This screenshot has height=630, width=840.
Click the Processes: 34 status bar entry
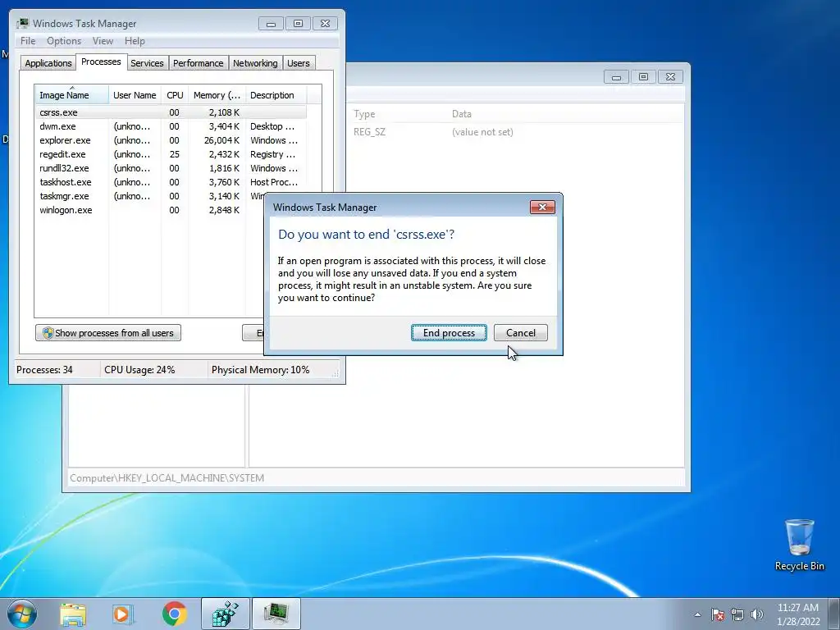tap(44, 370)
